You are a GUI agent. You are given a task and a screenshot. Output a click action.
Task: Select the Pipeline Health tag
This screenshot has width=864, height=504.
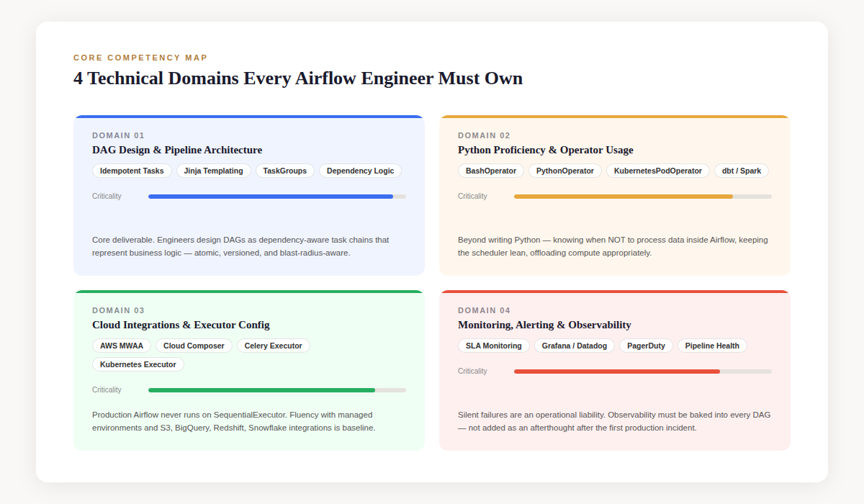[x=712, y=346]
